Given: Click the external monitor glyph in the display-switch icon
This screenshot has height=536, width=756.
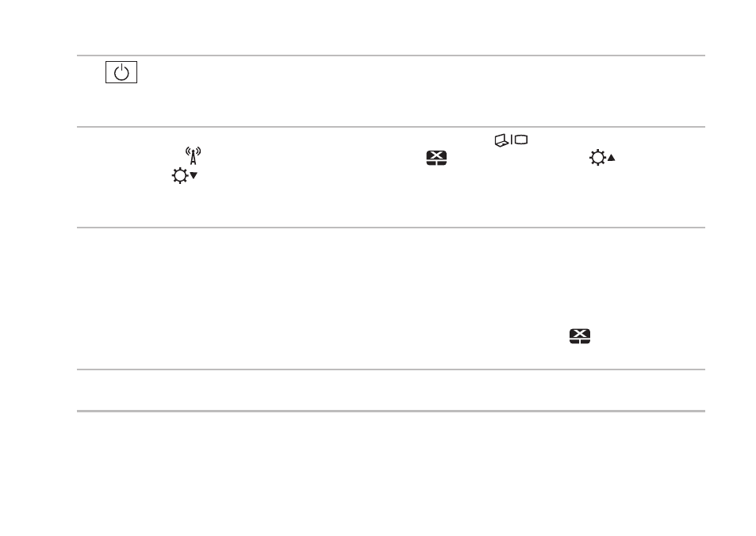Looking at the screenshot, I should click(521, 140).
